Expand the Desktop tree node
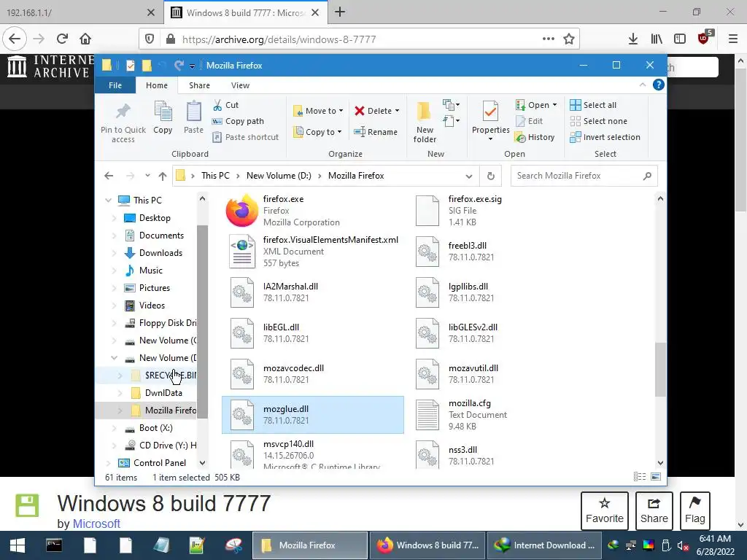This screenshot has height=560, width=747. pyautogui.click(x=114, y=217)
